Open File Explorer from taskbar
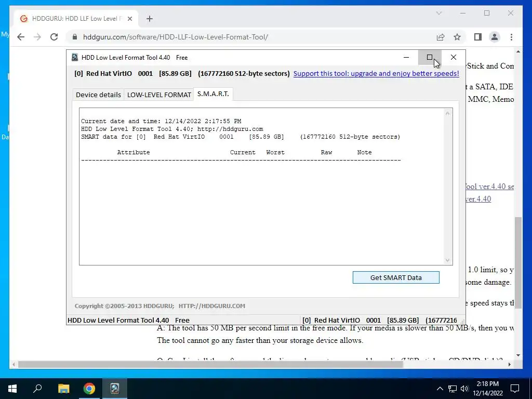The height and width of the screenshot is (399, 532). point(63,389)
